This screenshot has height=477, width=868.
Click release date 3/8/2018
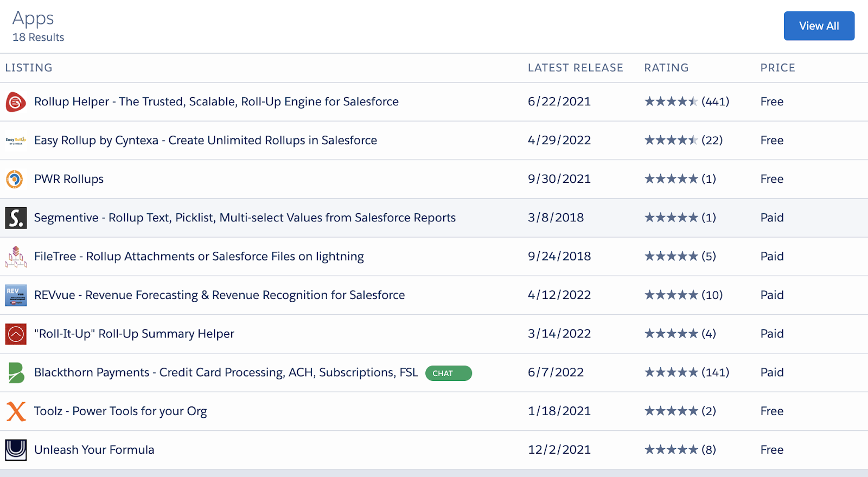click(x=556, y=218)
